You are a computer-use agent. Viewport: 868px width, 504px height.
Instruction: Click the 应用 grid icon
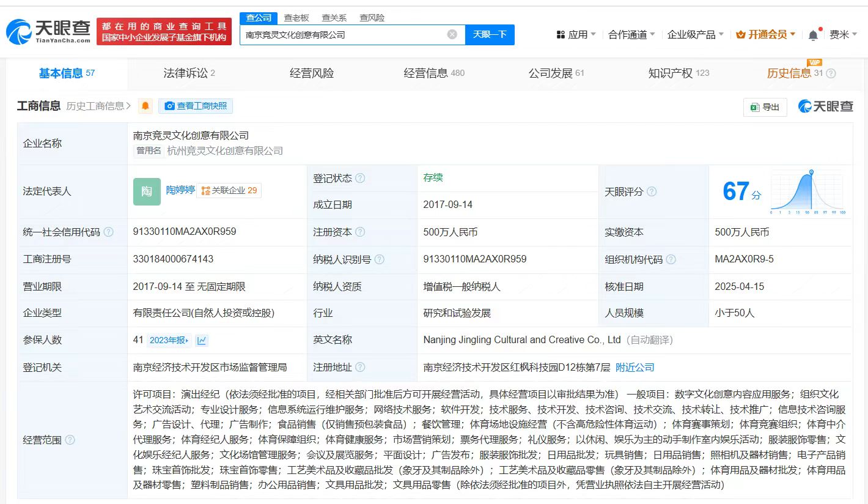561,35
